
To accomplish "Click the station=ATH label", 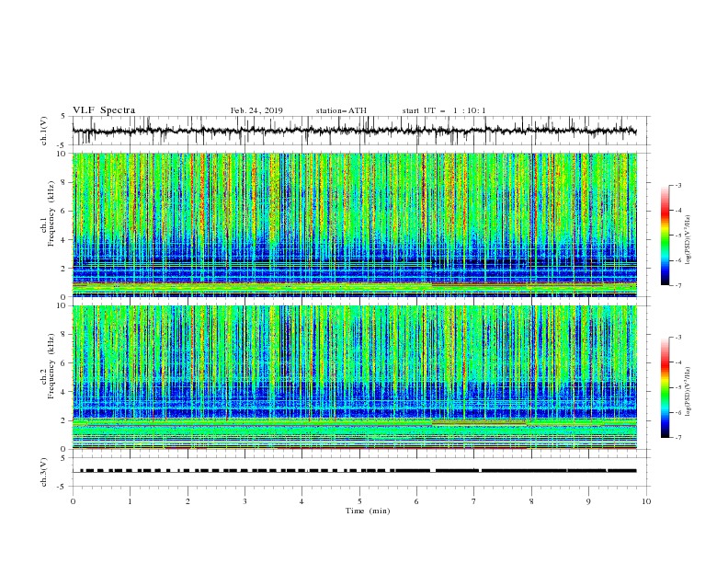I will [x=341, y=110].
